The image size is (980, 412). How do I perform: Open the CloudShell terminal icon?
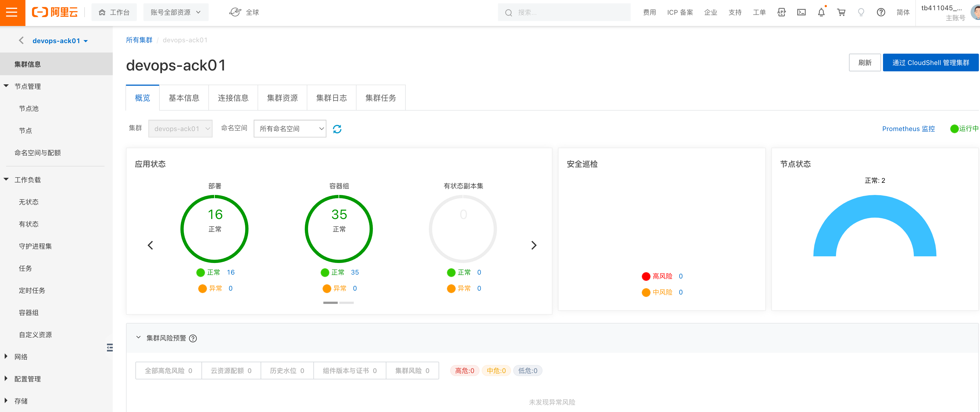801,12
